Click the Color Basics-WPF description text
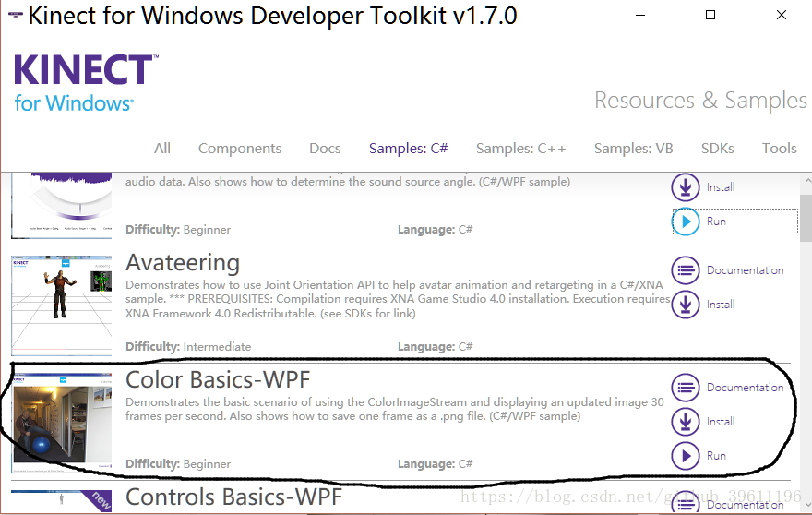 click(x=395, y=409)
